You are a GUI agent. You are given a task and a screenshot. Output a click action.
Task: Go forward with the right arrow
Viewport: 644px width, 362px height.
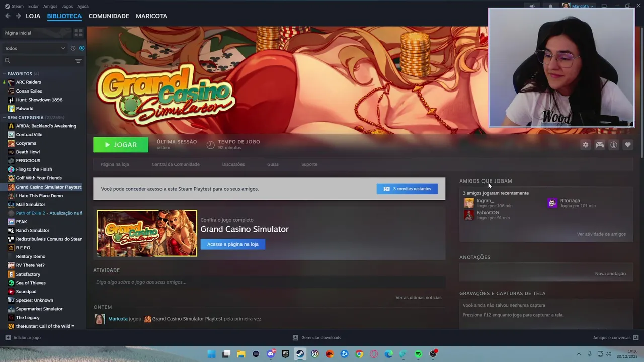click(x=18, y=16)
